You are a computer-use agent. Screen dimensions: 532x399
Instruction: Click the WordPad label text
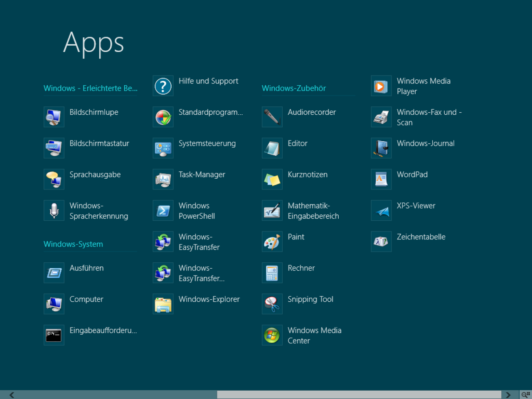pyautogui.click(x=412, y=175)
